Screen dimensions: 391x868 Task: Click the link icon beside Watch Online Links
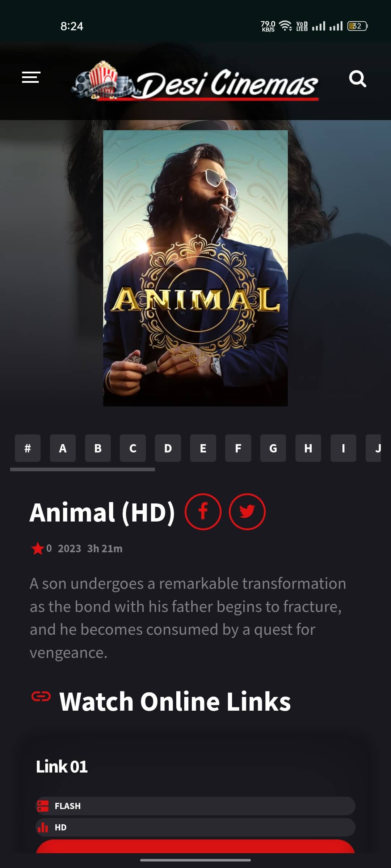41,696
